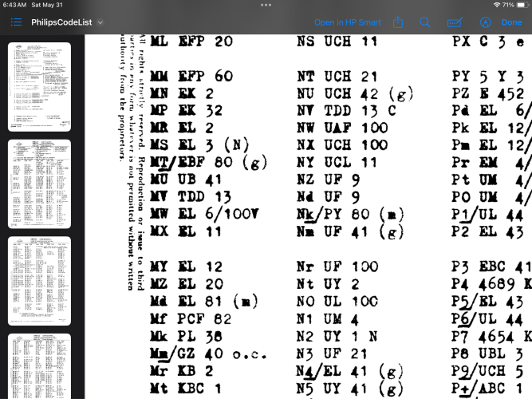
Task: Tap the entry "NU UCH 42 (g)"
Action: coord(355,93)
